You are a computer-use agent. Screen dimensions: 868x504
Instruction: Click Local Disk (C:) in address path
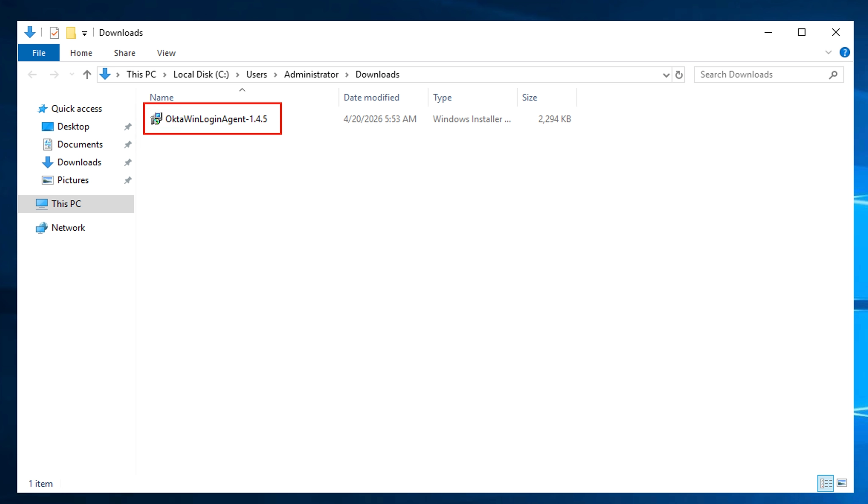tap(201, 75)
